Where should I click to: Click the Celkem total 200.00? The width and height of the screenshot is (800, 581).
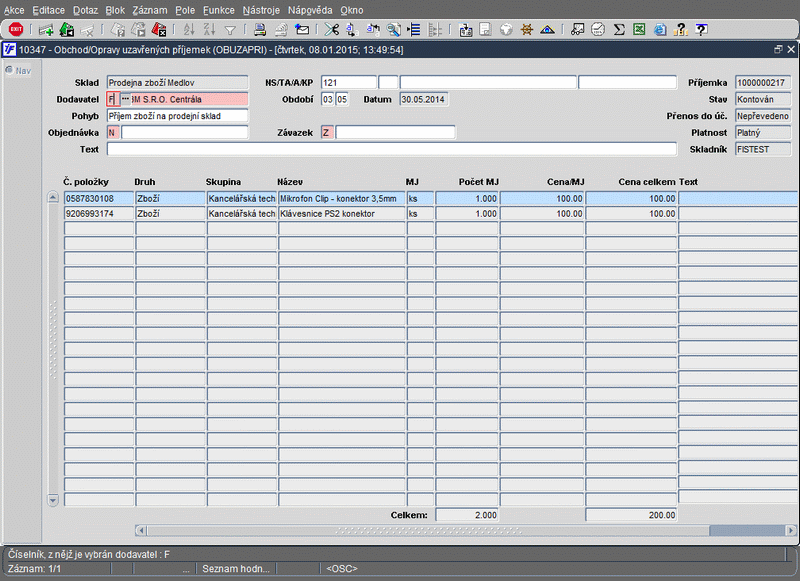coord(631,515)
